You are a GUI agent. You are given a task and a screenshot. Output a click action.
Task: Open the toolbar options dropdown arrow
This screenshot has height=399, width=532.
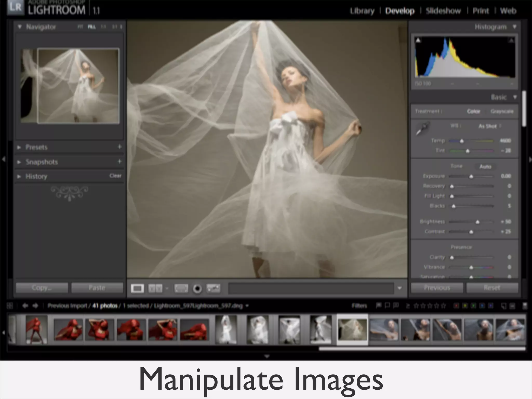click(400, 288)
